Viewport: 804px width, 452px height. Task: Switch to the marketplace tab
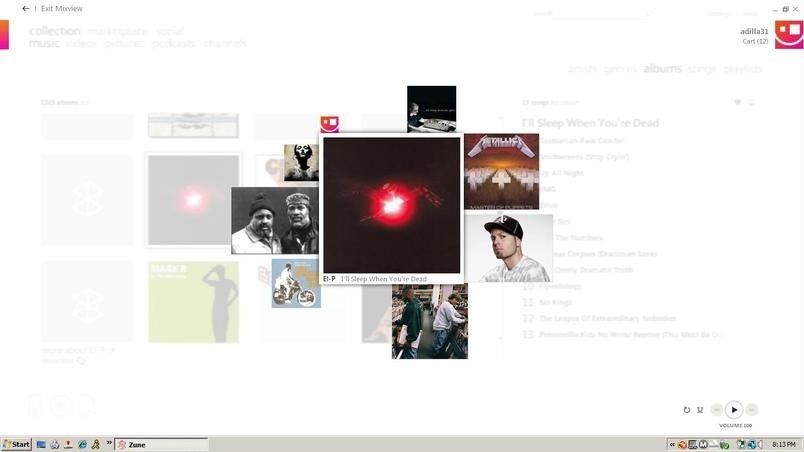coord(117,32)
